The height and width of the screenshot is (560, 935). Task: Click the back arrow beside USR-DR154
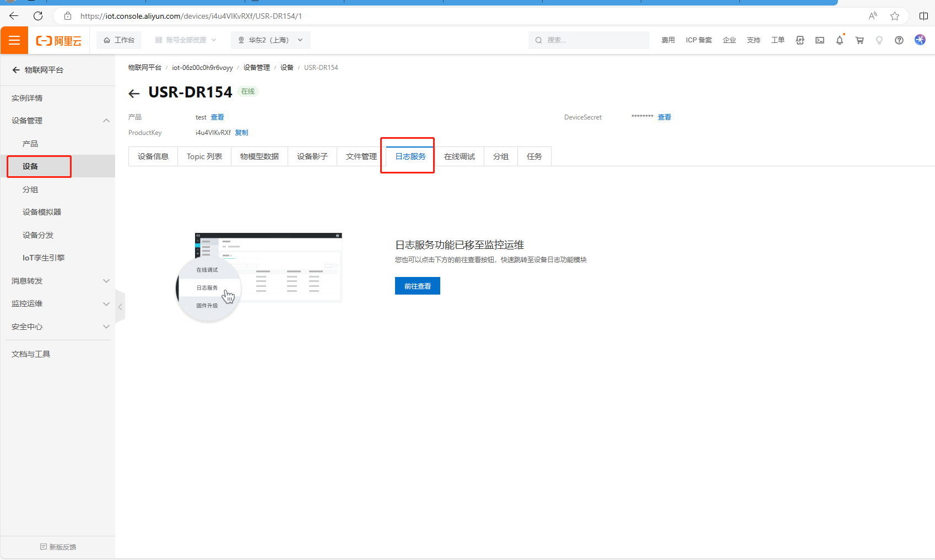[134, 94]
